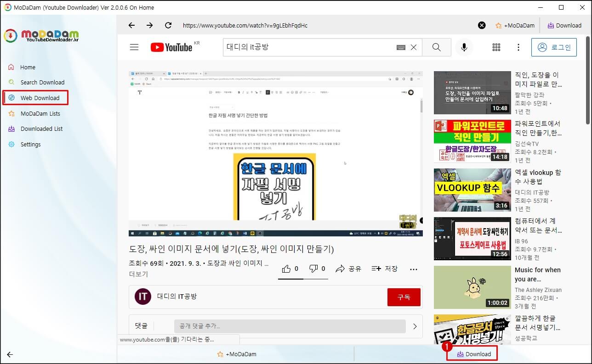Clear the URL with the X icon
Viewport: 592px width, 364px height.
482,25
